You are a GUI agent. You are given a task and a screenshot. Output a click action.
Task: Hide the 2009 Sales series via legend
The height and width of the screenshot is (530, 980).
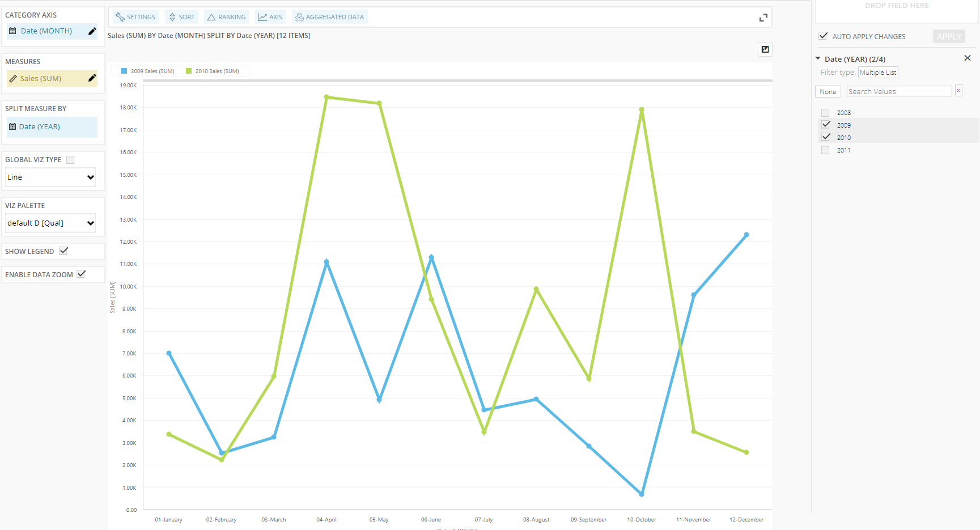[x=146, y=70]
